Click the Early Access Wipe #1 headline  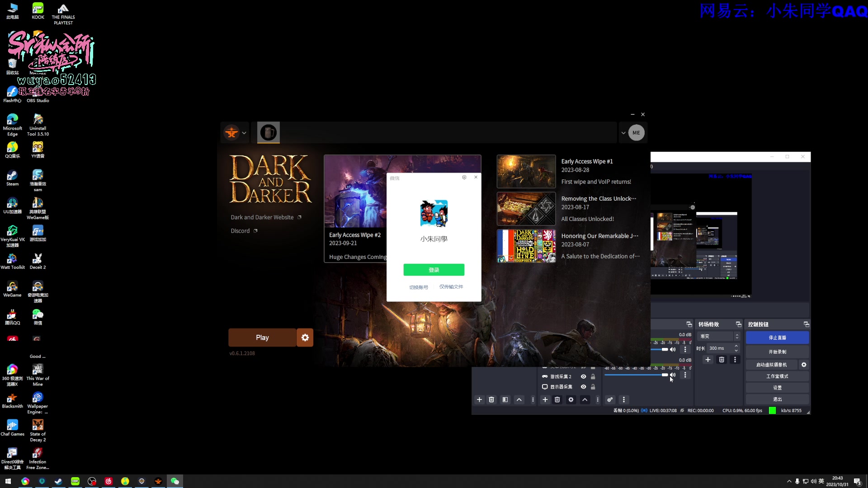tap(587, 161)
